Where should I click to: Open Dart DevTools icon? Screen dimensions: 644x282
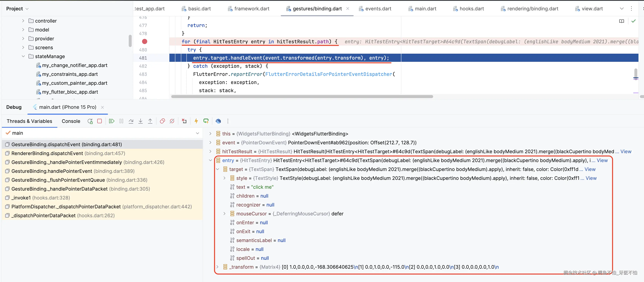(x=218, y=121)
